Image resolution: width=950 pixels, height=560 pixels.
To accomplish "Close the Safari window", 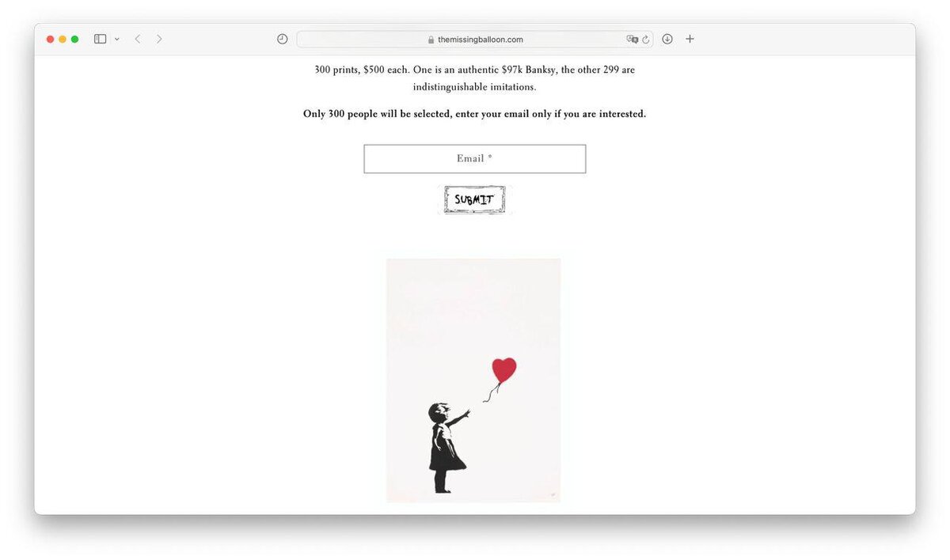I will (x=51, y=39).
